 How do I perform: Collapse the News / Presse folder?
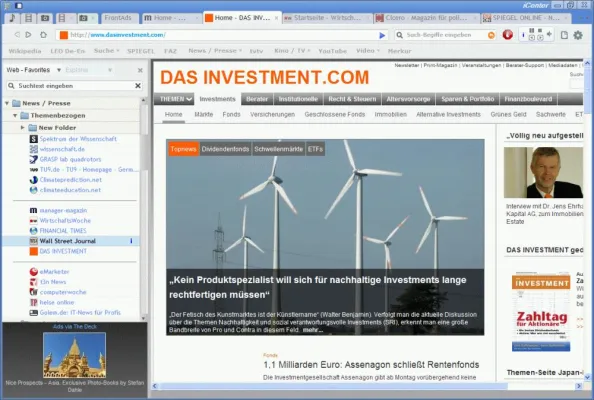coord(7,103)
